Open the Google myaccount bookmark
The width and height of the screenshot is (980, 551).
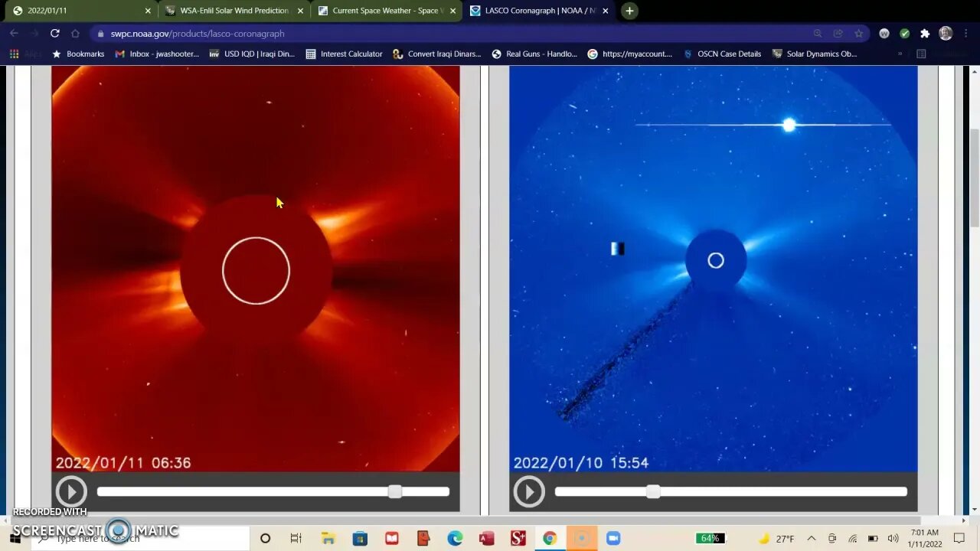pos(630,54)
